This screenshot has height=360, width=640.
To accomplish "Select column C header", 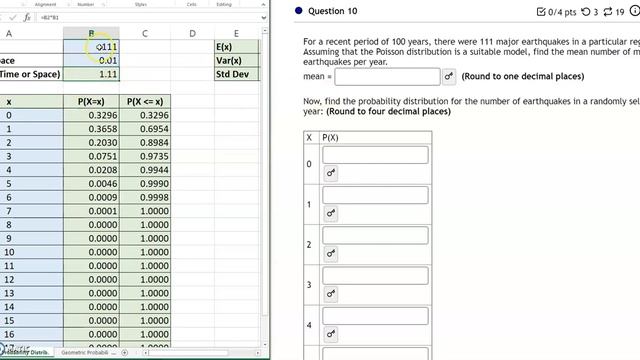I will (x=145, y=33).
